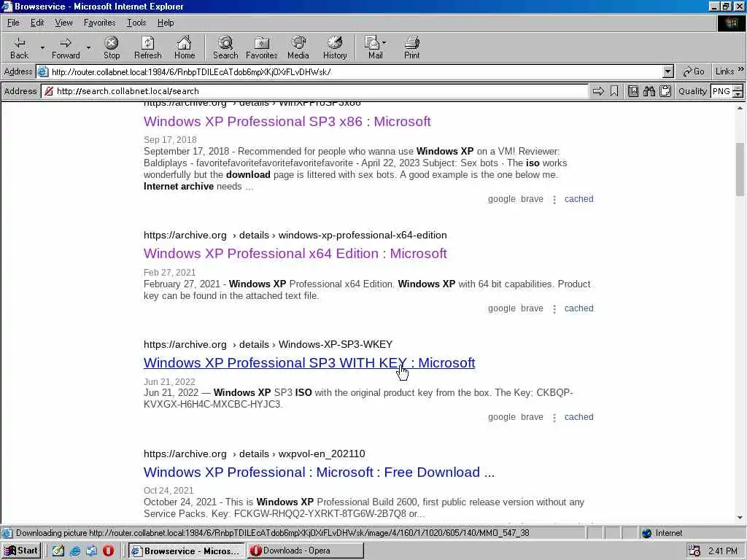This screenshot has width=747, height=560.
Task: Click cached link under the SP3 x86 result
Action: (x=578, y=199)
